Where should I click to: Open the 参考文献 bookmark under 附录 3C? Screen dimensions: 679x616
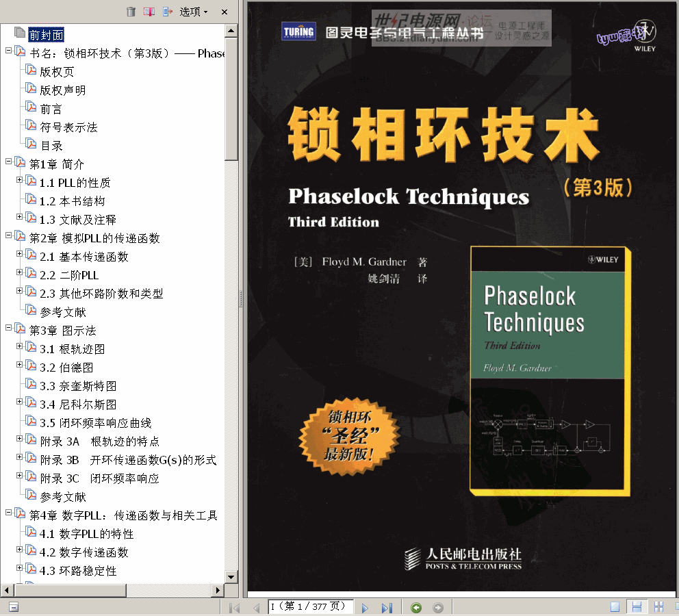(63, 497)
